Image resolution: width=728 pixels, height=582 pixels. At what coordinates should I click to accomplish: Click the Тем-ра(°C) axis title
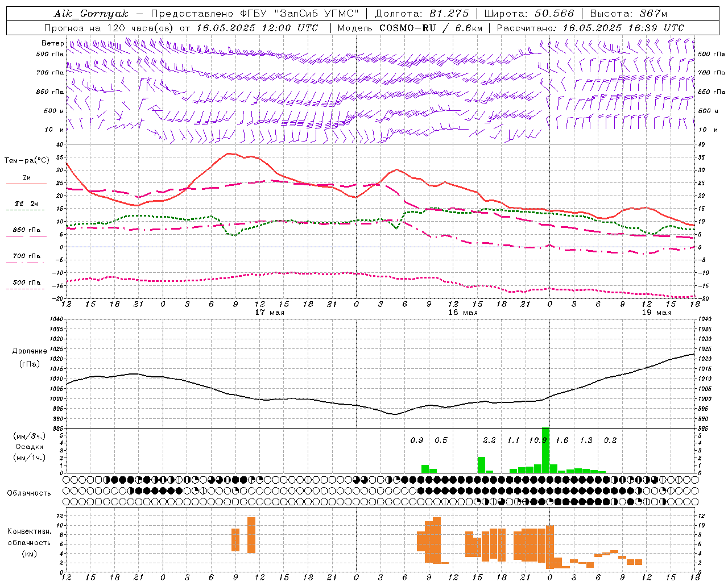[27, 161]
